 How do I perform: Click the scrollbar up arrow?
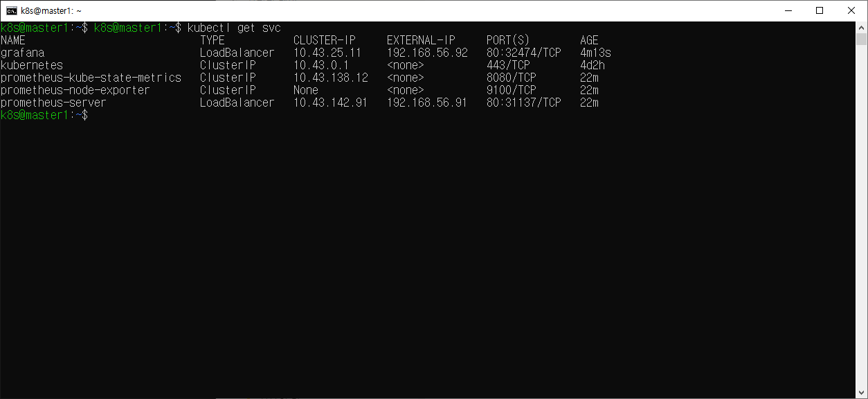(x=862, y=27)
